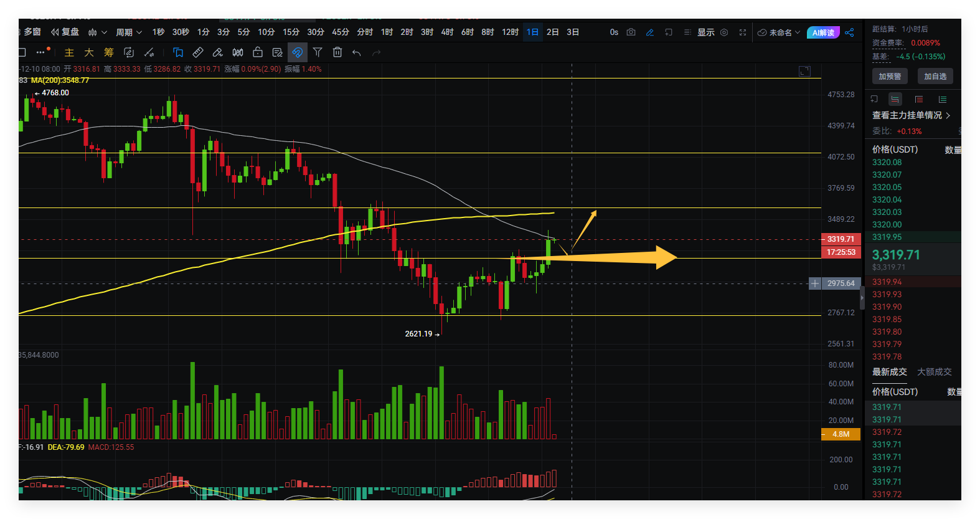The width and height of the screenshot is (980, 519).
Task: Click the share icon beside AI解读
Action: click(849, 32)
